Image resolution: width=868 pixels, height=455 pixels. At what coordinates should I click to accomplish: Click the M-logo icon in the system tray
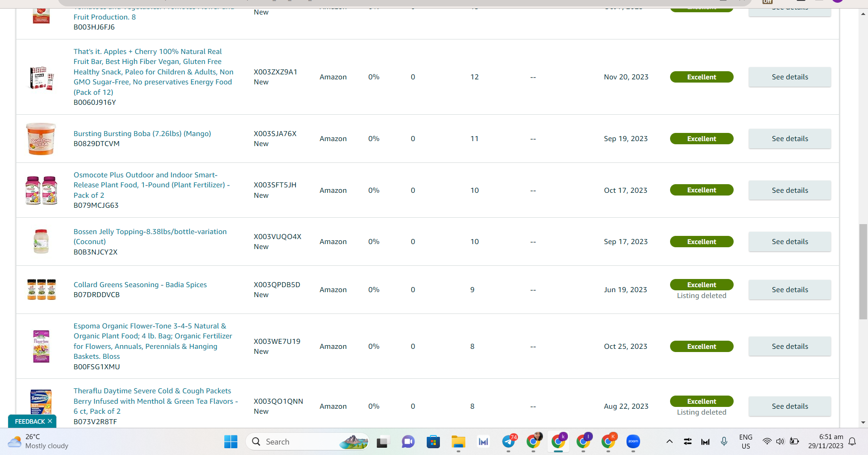coord(705,441)
